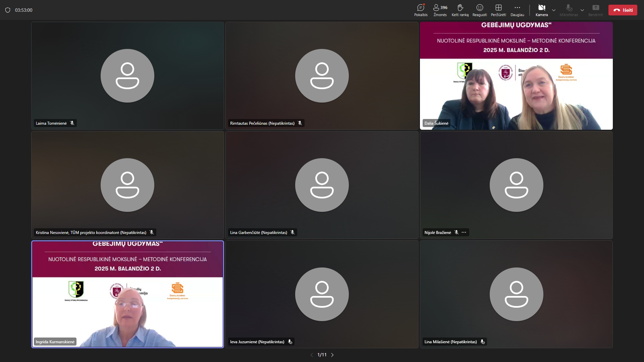Viewport: 644px width, 362px height.
Task: Open Peržiūrėti view options
Action: click(498, 10)
